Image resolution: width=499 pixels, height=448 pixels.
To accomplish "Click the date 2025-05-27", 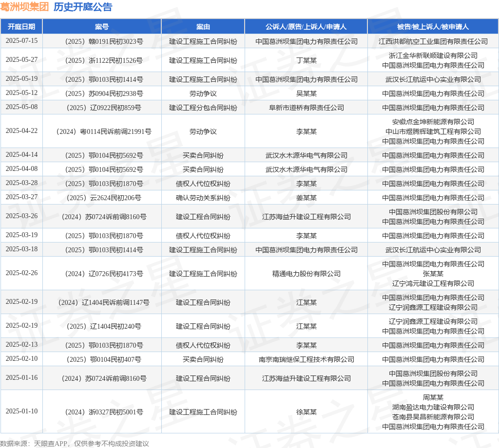I will (21, 60).
